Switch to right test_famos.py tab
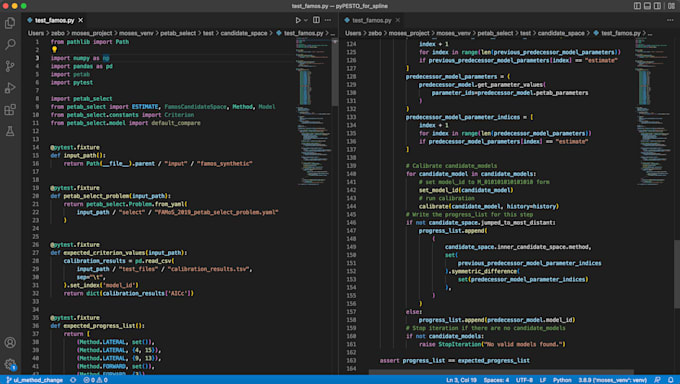Screen dimensions: 680x384 pyautogui.click(x=372, y=20)
